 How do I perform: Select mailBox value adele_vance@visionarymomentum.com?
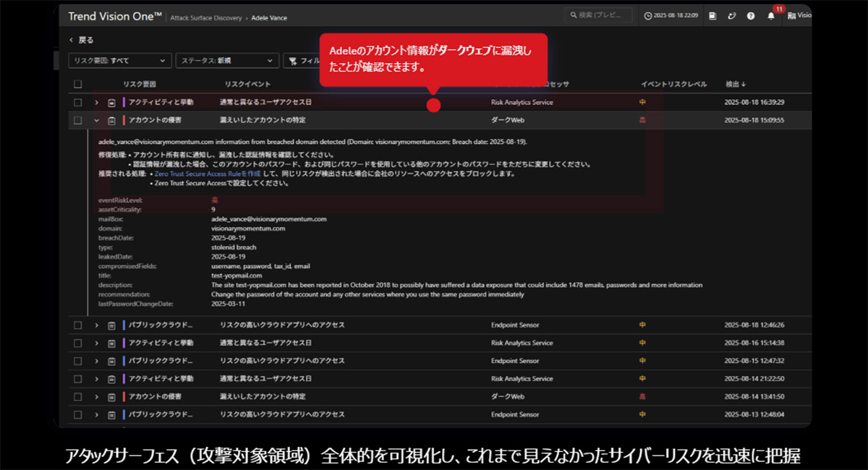click(268, 218)
